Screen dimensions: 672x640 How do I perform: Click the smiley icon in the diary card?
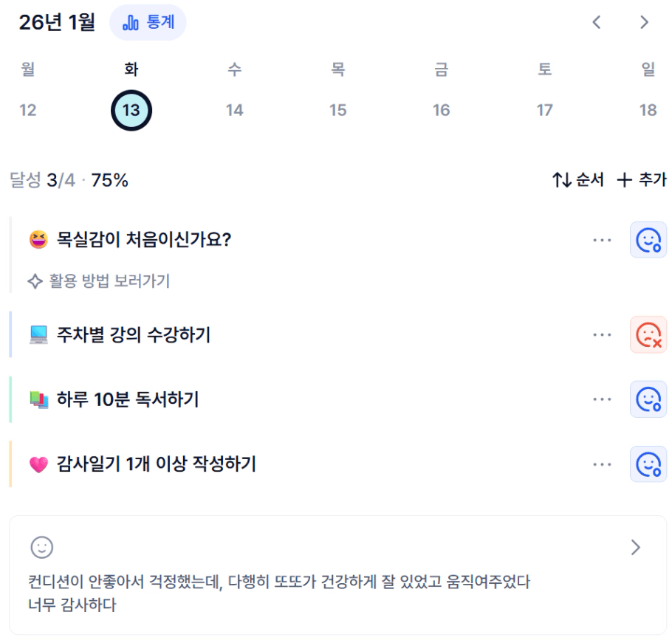41,547
